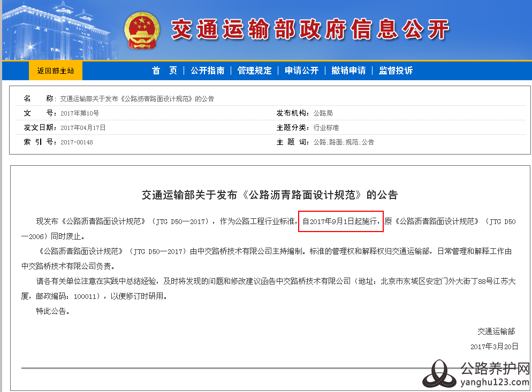Select the document name in the 名称 row

[137, 99]
